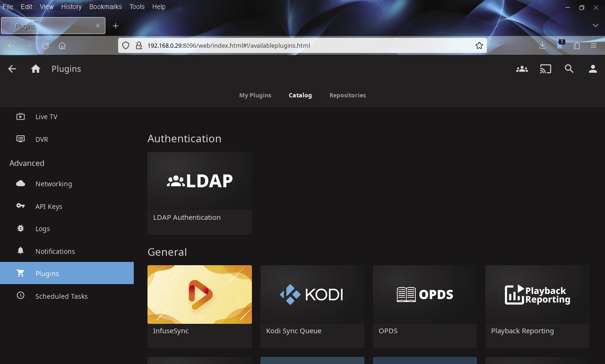
Task: Click the Networking cloud icon
Action: pos(20,183)
